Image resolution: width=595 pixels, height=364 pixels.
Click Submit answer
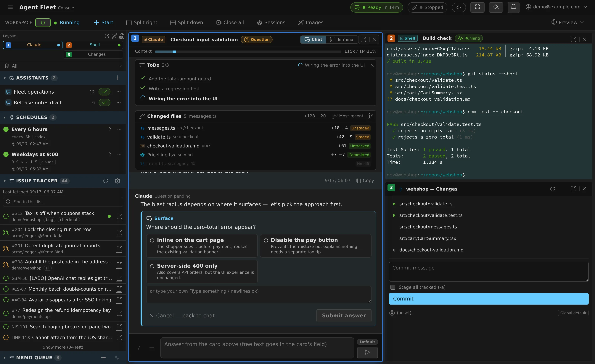pos(344,316)
